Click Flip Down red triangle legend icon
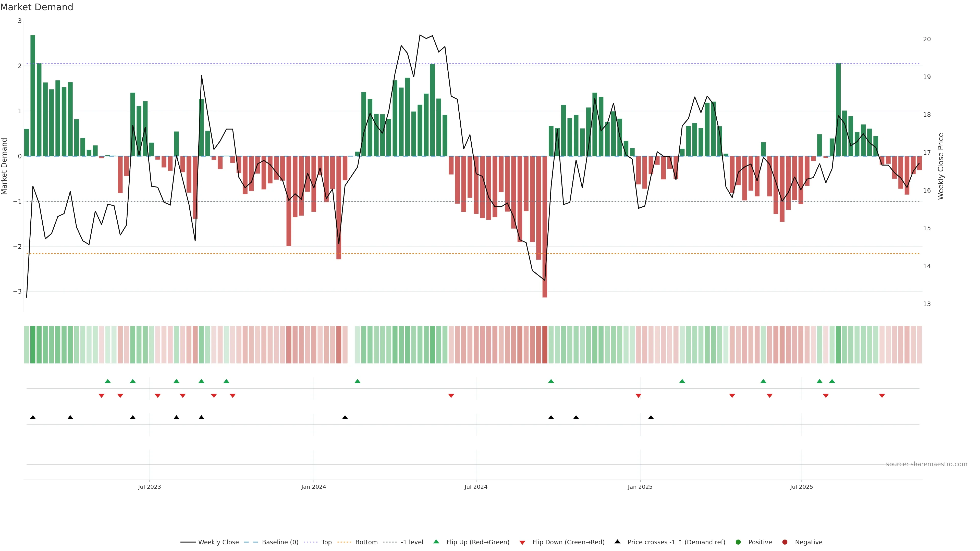The image size is (980, 551). click(522, 543)
